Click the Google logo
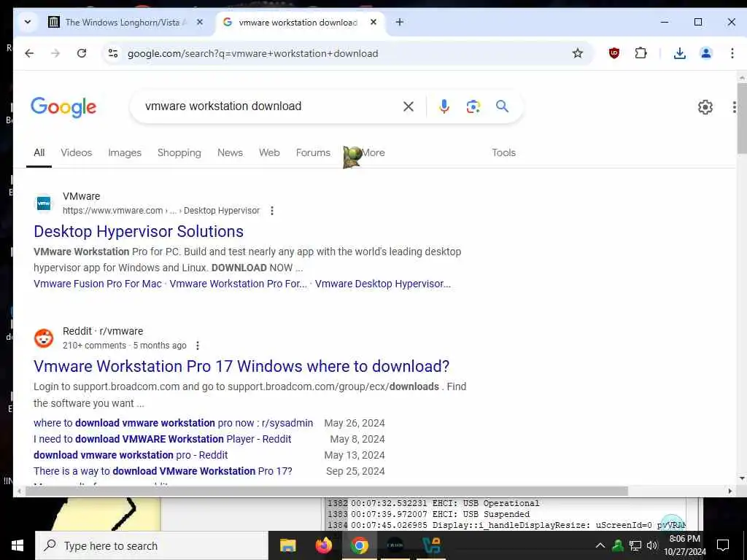The width and height of the screenshot is (747, 560). tap(63, 107)
